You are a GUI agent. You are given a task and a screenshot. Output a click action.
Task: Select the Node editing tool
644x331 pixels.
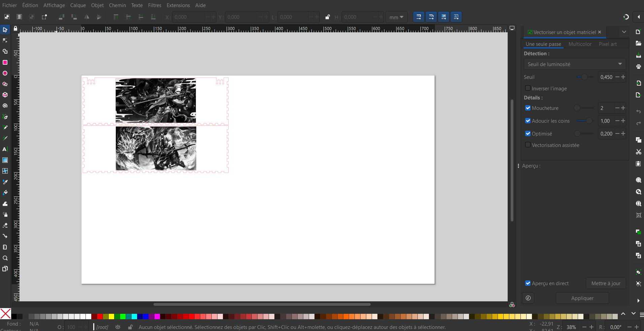(5, 41)
